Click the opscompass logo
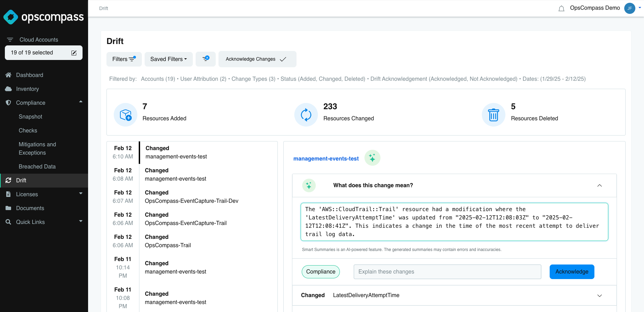 [44, 17]
